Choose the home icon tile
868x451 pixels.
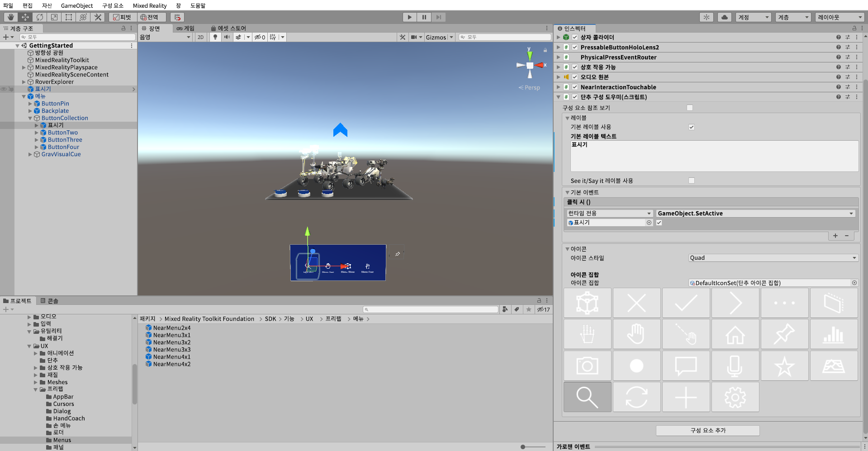(x=735, y=335)
